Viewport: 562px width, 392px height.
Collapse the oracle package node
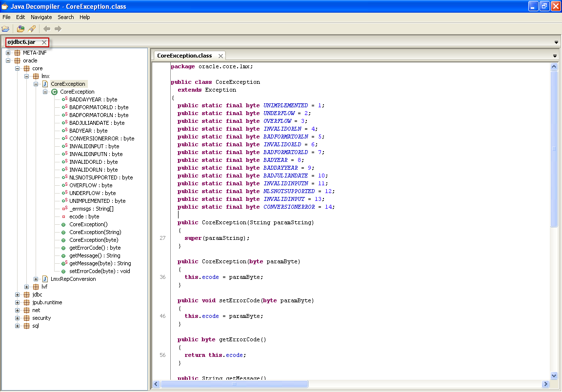click(8, 60)
